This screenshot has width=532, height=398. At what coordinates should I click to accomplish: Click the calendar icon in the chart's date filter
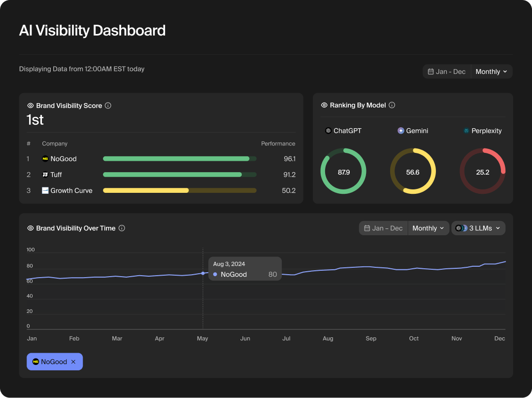tap(367, 228)
